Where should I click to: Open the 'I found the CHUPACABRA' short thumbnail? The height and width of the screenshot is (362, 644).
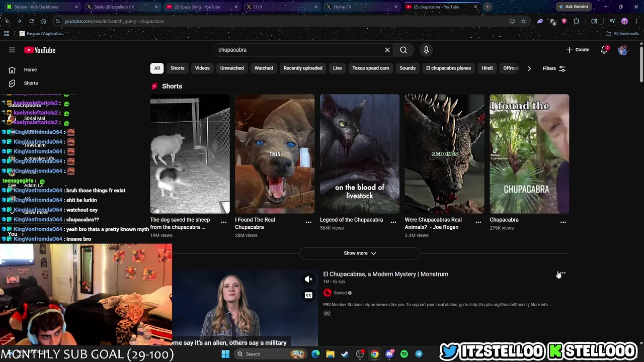tap(529, 154)
